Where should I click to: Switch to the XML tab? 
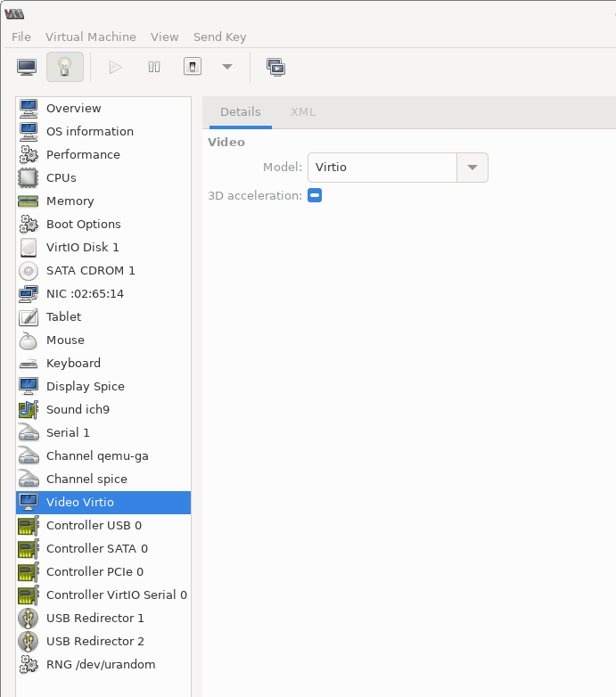[x=303, y=112]
